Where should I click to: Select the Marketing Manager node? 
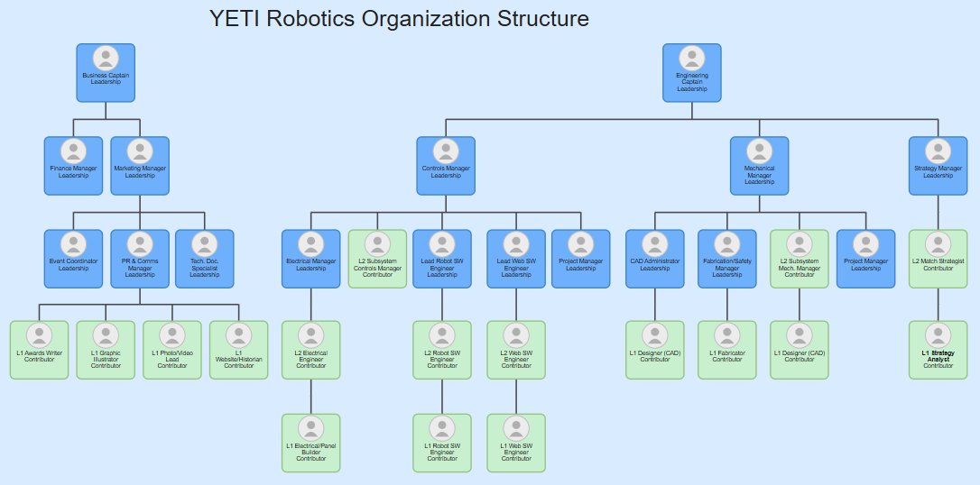click(140, 166)
